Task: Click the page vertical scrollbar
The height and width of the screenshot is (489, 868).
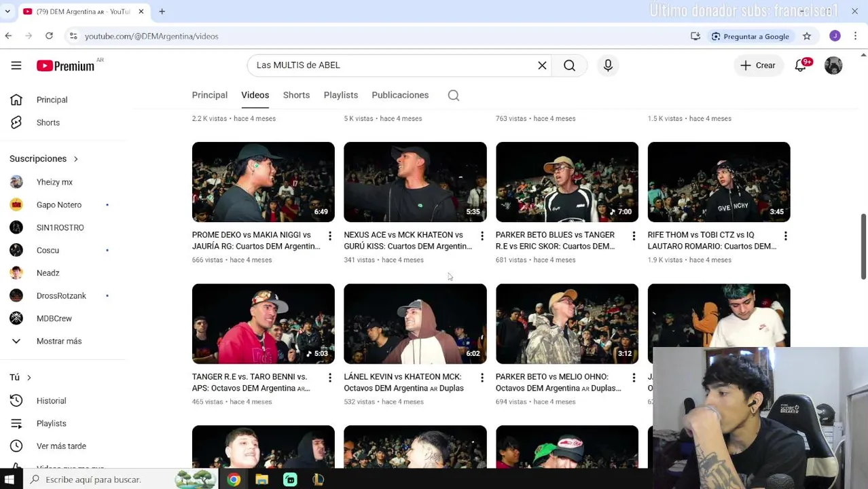Action: [x=863, y=247]
